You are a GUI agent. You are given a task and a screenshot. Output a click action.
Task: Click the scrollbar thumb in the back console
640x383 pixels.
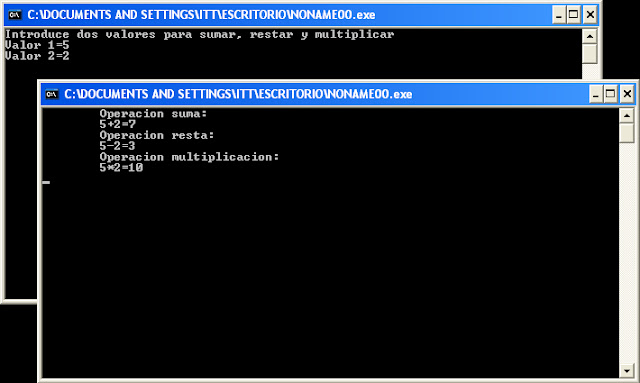589,54
